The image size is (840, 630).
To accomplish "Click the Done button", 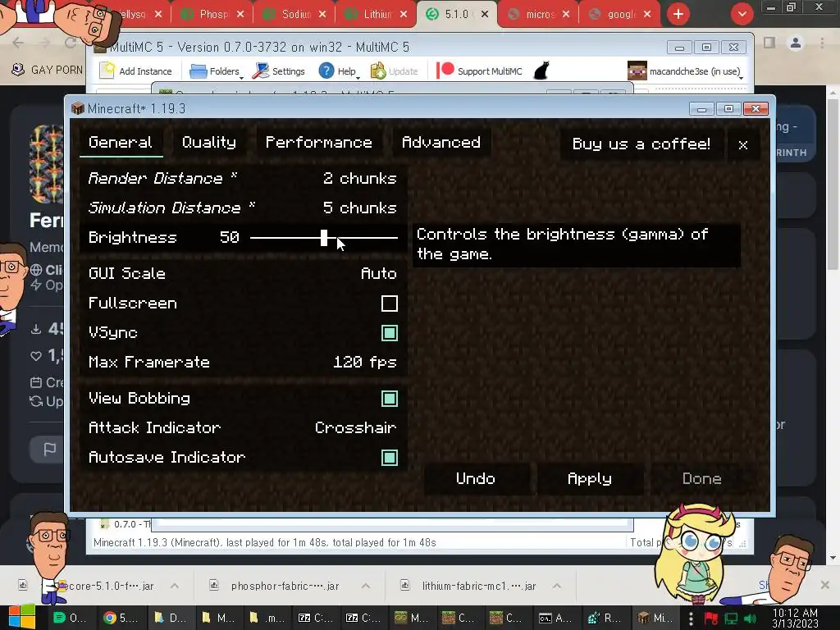I will point(702,479).
